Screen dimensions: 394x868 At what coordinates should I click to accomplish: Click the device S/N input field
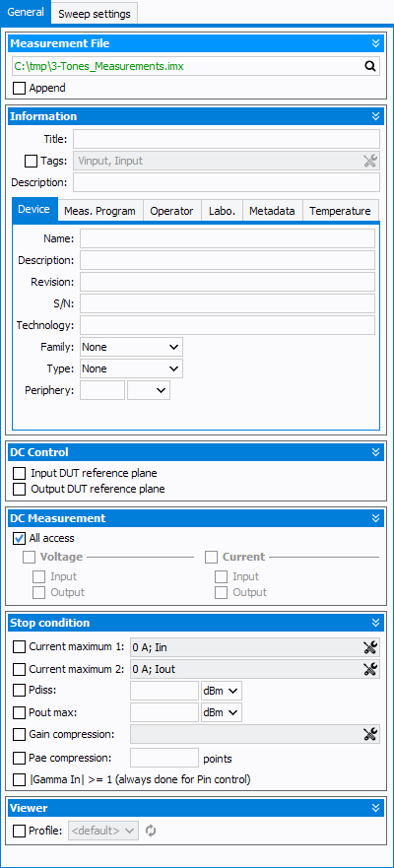click(x=228, y=303)
